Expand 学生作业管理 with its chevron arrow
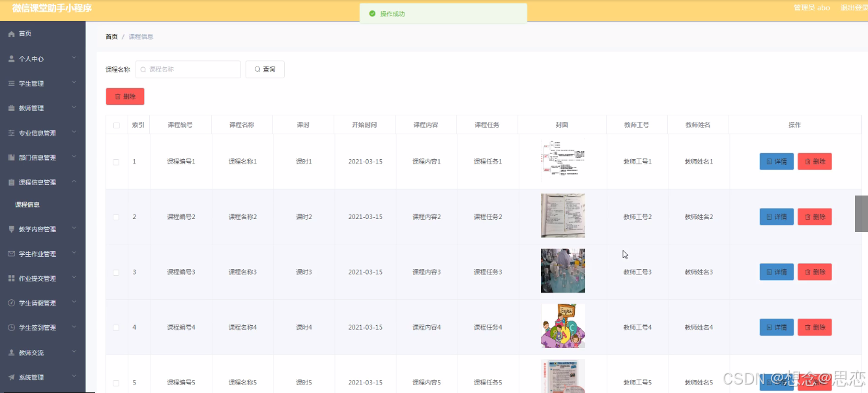 [x=74, y=254]
